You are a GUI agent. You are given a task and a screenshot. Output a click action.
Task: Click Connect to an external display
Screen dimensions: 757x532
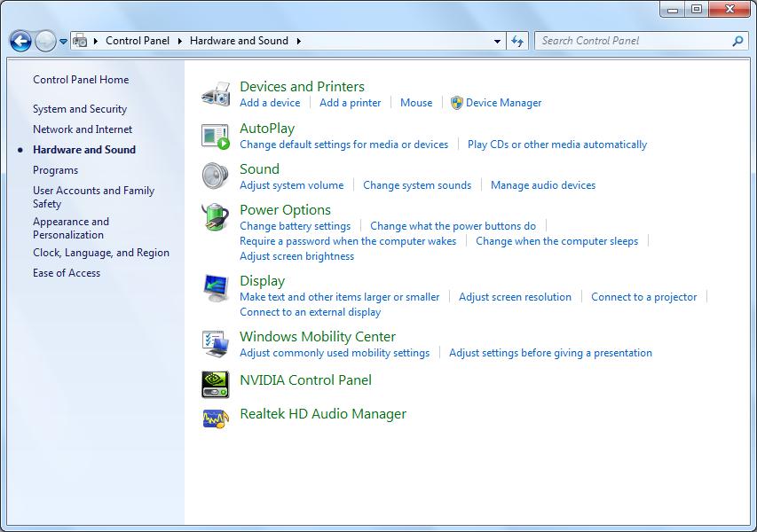[310, 312]
